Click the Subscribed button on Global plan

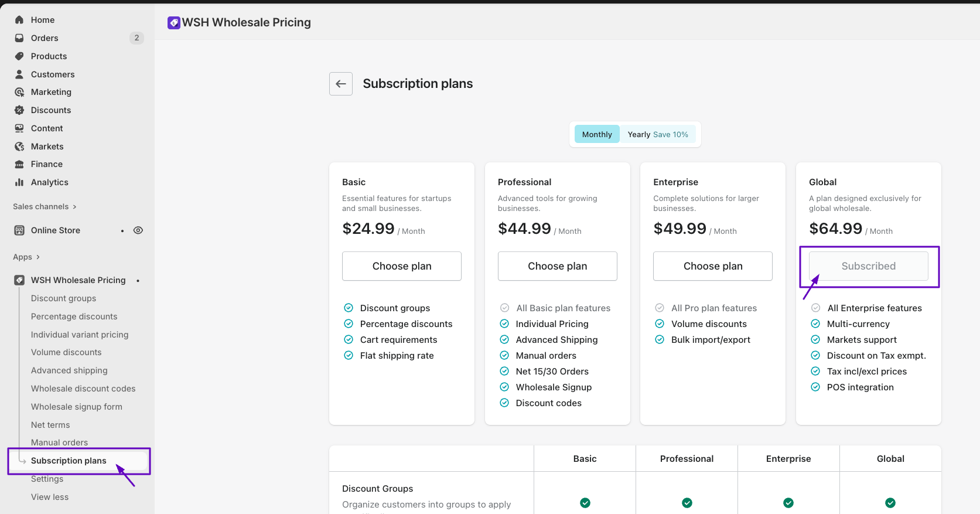pyautogui.click(x=868, y=266)
